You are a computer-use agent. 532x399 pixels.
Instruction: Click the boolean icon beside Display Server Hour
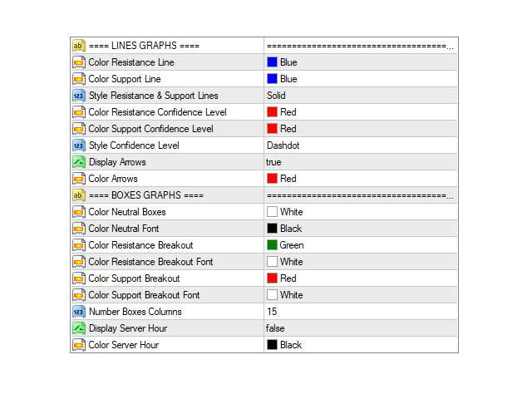tap(79, 328)
